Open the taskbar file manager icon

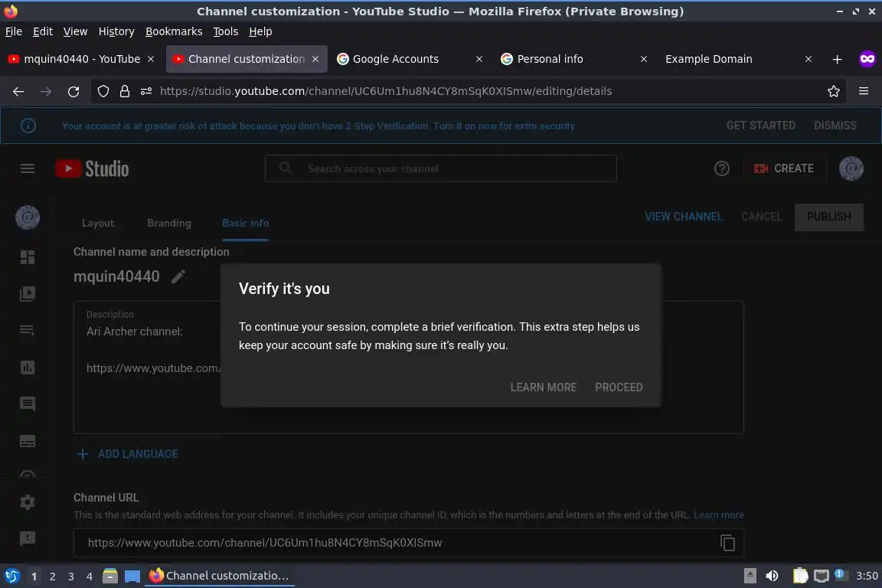[x=110, y=576]
